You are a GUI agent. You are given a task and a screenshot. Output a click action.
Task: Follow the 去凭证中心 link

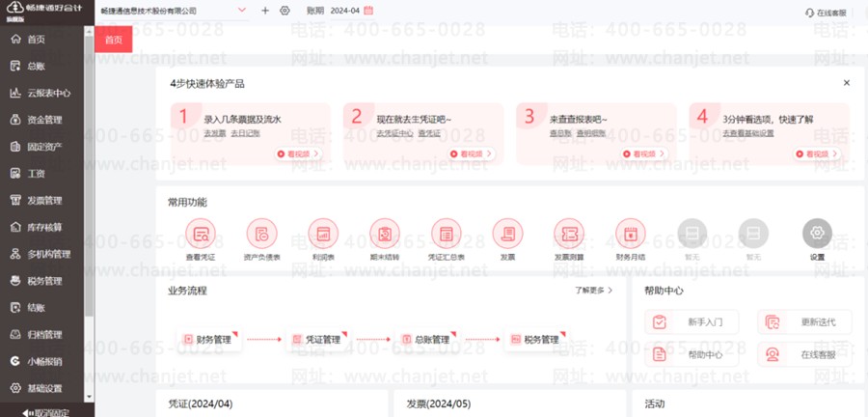[x=394, y=133]
